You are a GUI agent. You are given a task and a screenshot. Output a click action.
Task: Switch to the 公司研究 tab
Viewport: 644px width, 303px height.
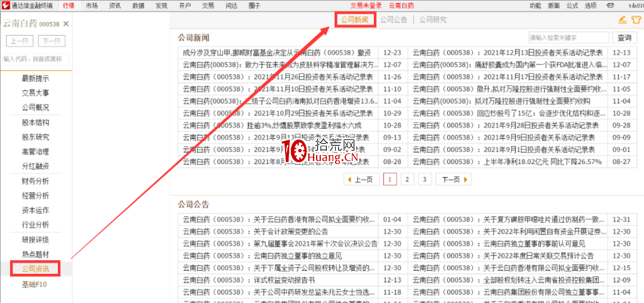(x=433, y=20)
